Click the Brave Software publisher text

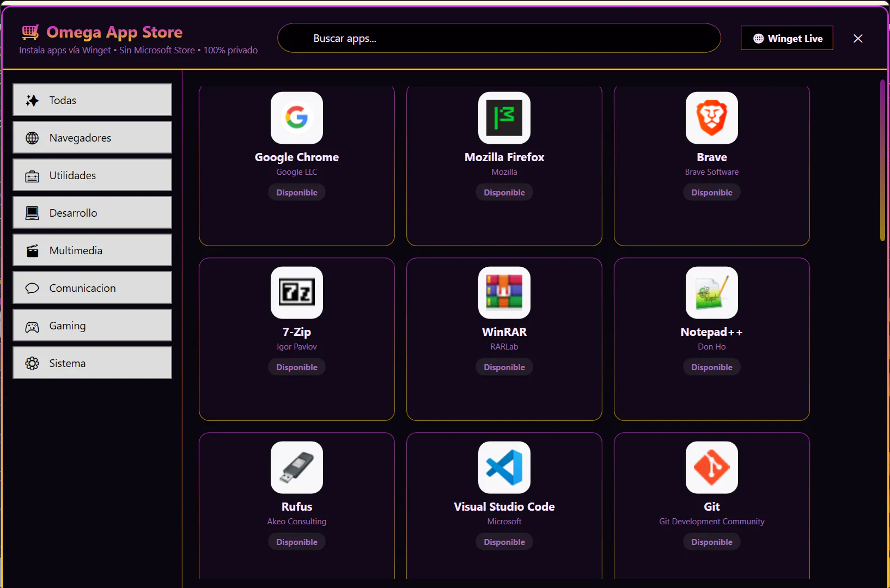(712, 172)
